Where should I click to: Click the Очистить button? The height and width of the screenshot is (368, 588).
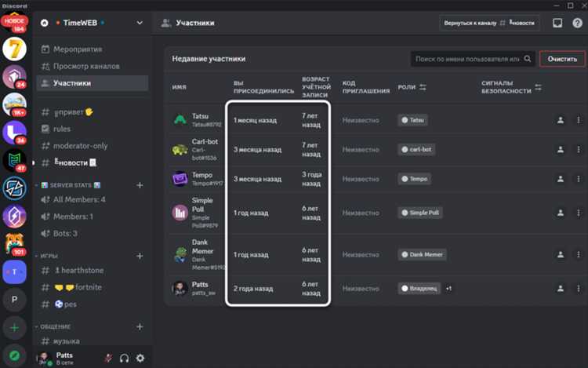coord(562,59)
